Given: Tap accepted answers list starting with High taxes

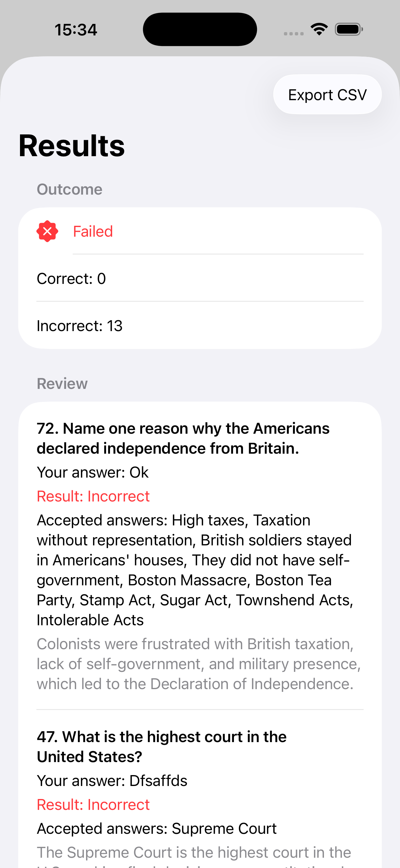Looking at the screenshot, I should click(195, 570).
